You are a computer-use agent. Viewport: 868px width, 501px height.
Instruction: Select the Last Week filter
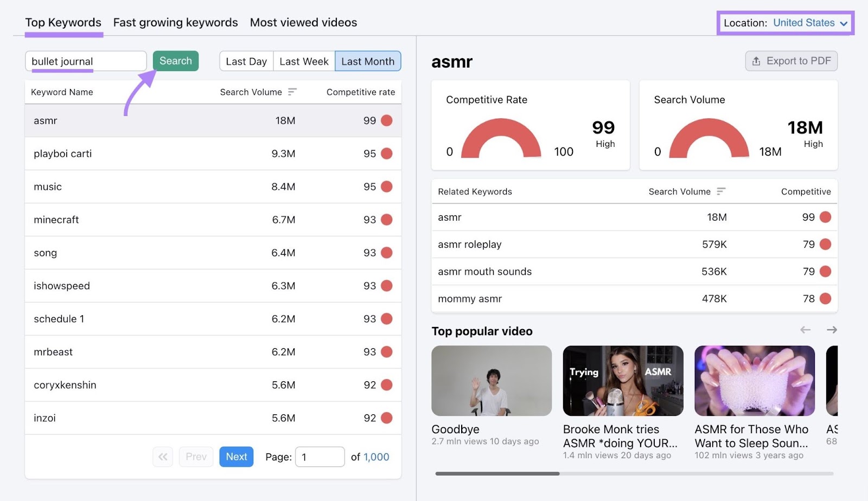click(304, 61)
